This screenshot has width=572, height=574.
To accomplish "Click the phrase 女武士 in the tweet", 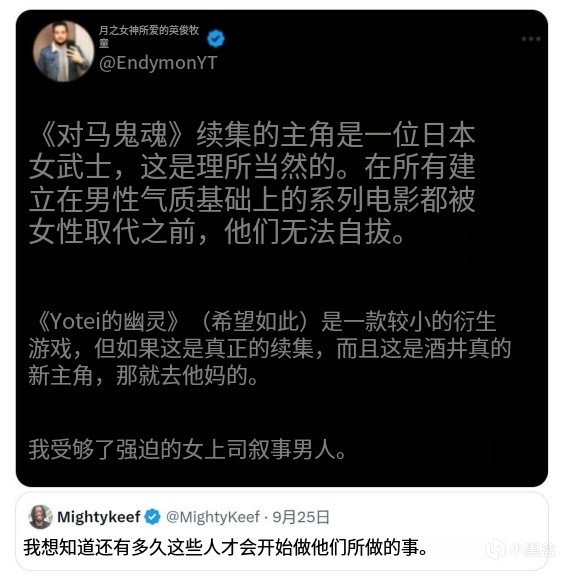I will tap(70, 167).
